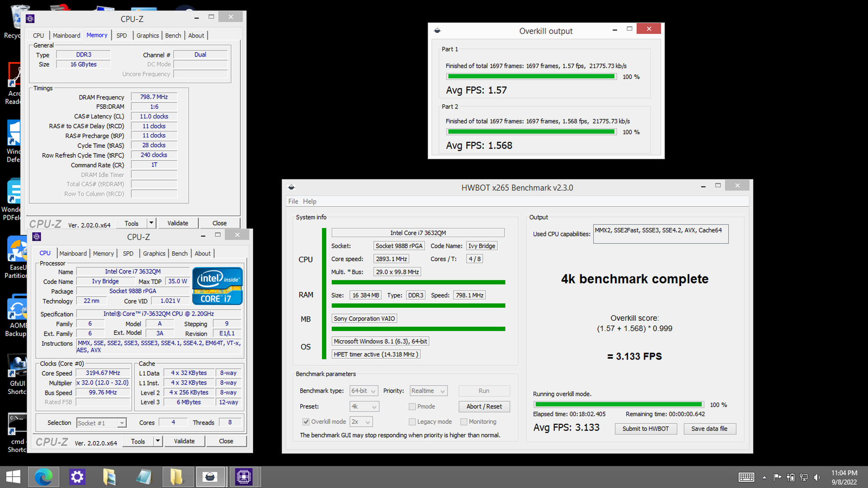
Task: Click Used CPU capabilities text box
Action: pyautogui.click(x=660, y=234)
